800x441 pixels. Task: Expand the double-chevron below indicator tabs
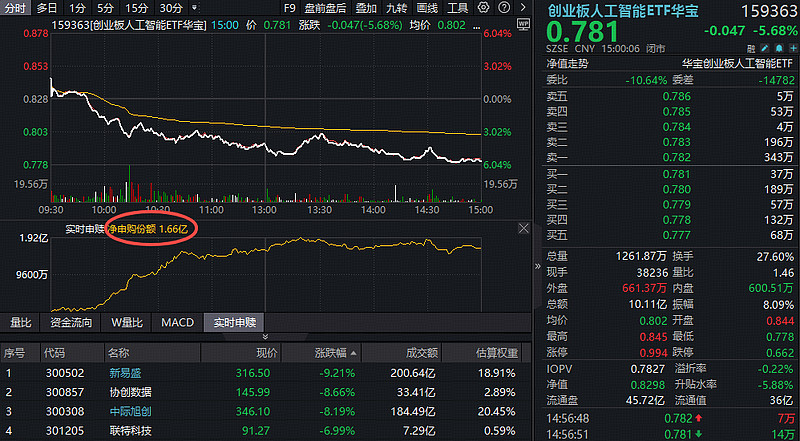point(265,336)
